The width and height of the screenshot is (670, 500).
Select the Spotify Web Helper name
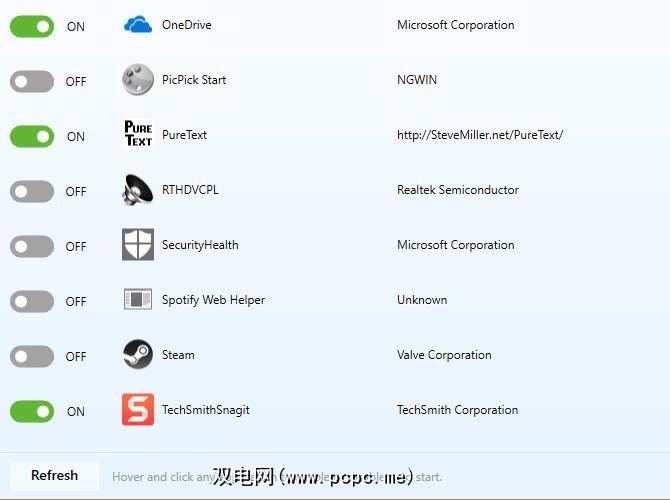[x=213, y=300]
